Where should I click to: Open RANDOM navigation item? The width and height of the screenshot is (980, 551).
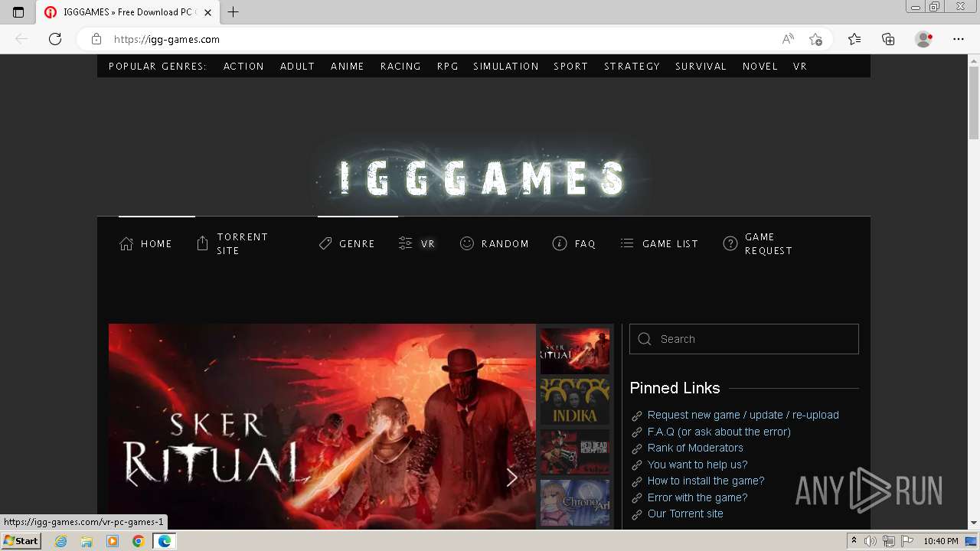click(x=505, y=244)
